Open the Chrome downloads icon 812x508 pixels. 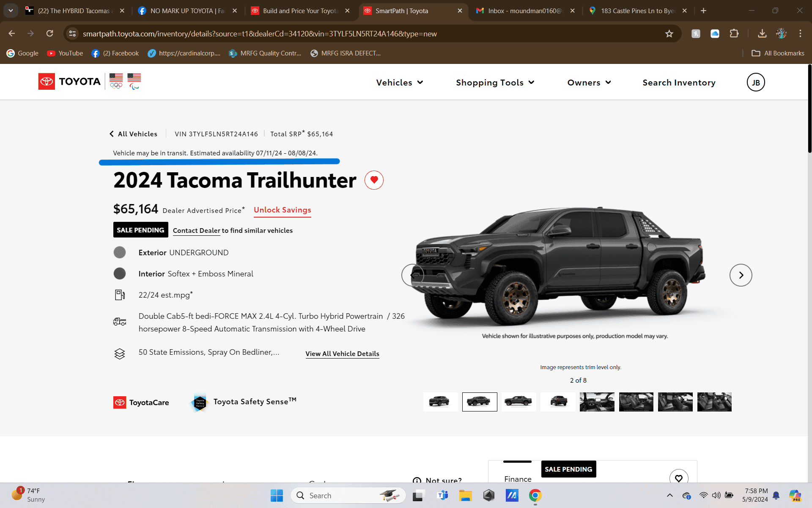[x=762, y=33]
